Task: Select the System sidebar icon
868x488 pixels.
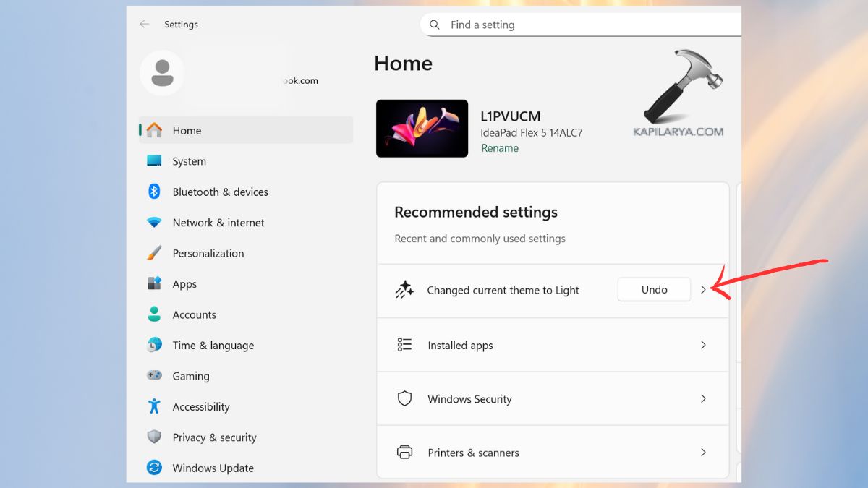Action: 154,160
